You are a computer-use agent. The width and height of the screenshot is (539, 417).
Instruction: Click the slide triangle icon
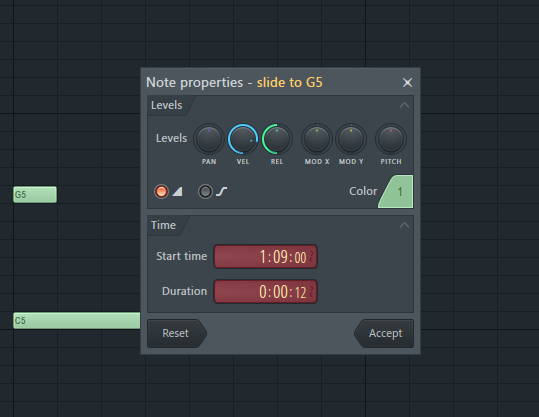(177, 191)
